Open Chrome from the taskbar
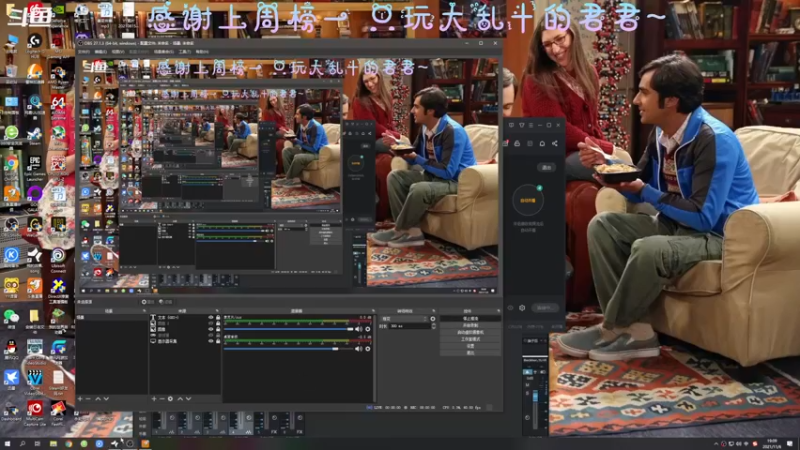800x450 pixels. click(68, 444)
